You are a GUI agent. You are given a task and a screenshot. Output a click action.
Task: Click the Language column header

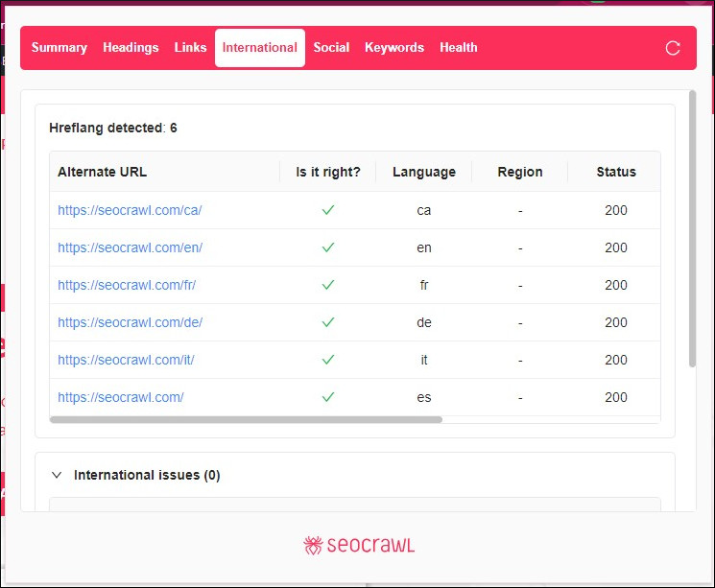click(424, 172)
